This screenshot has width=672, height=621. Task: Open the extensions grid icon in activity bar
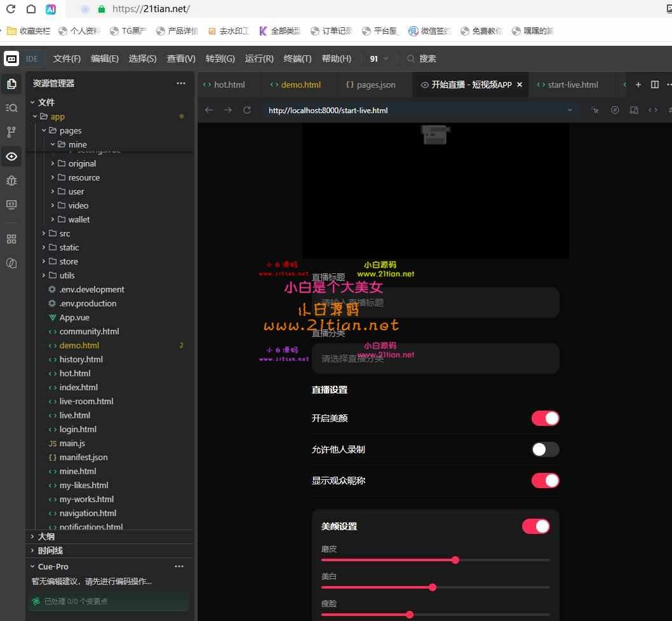click(11, 239)
